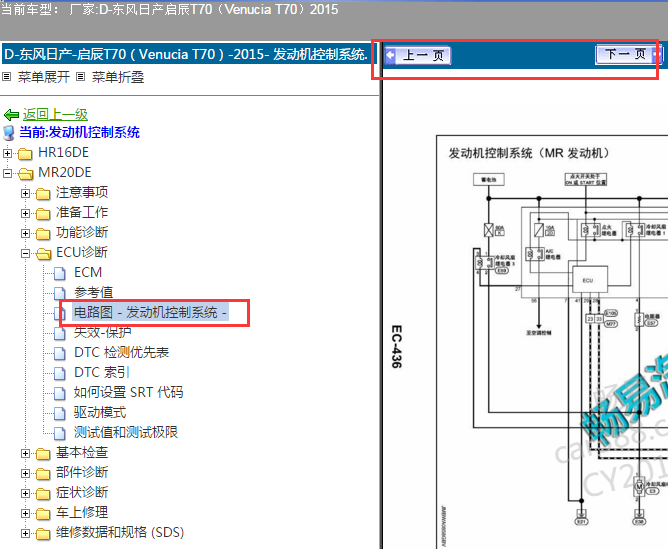Image resolution: width=668 pixels, height=549 pixels.
Task: Click the 菜单展开 list icon
Action: coord(6,77)
